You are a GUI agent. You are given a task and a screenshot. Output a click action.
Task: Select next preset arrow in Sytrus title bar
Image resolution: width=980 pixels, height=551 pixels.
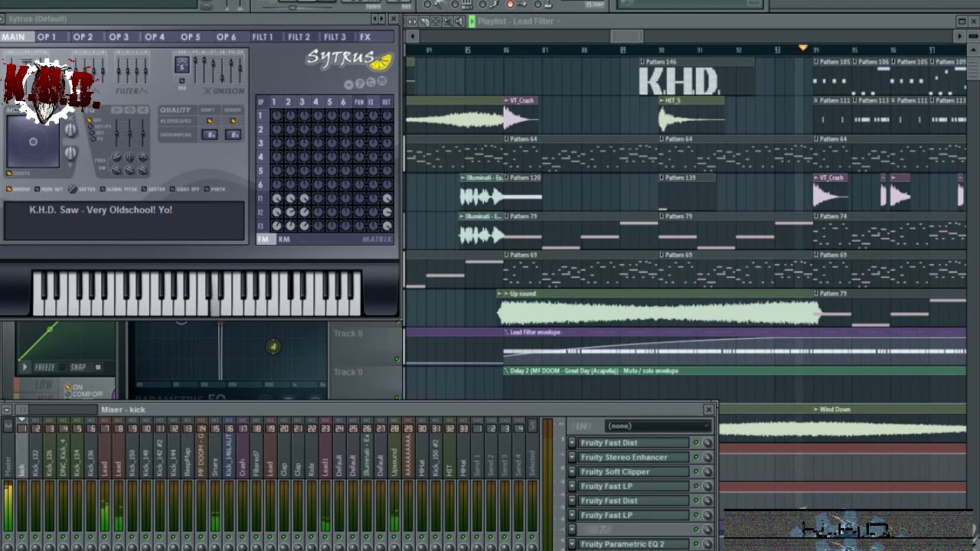tap(382, 18)
